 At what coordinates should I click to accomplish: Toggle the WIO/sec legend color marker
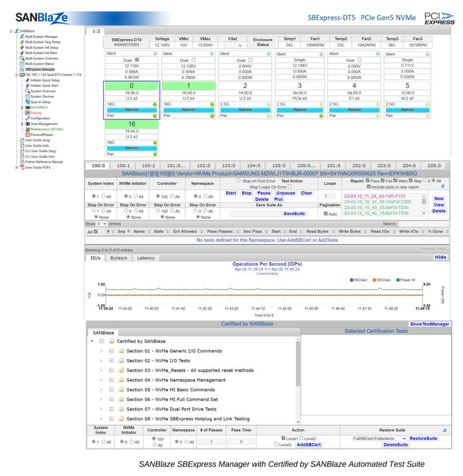point(374,280)
